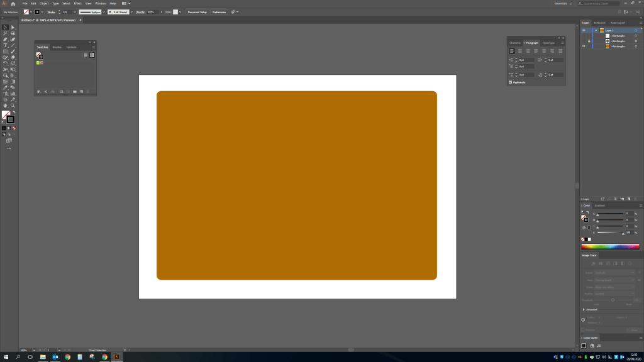Image resolution: width=644 pixels, height=362 pixels.
Task: Click align left in Paragraph panel
Action: pyautogui.click(x=512, y=50)
